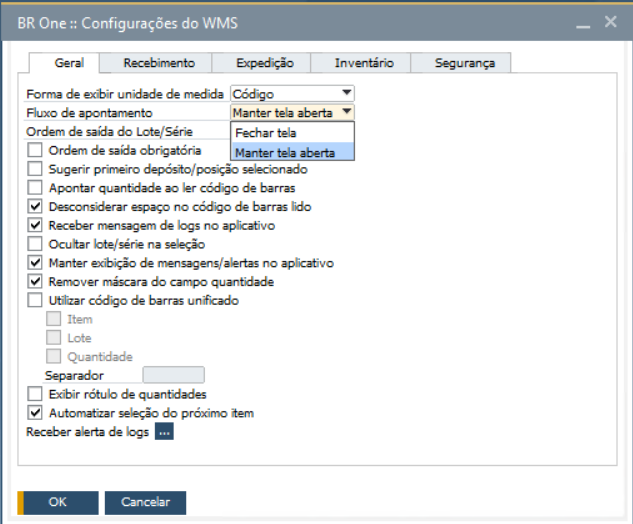The width and height of the screenshot is (633, 524).
Task: Click the Cancelar button
Action: [145, 502]
